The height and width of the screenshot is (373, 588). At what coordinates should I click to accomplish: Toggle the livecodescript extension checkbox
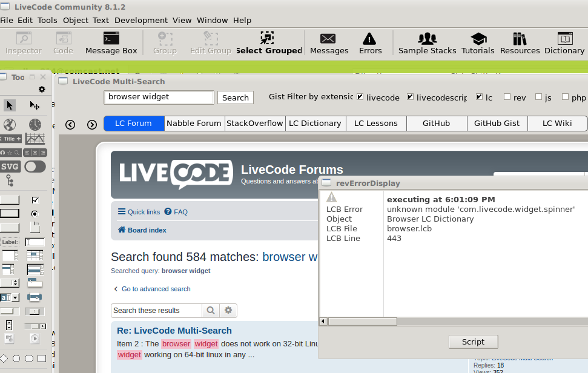coord(410,97)
